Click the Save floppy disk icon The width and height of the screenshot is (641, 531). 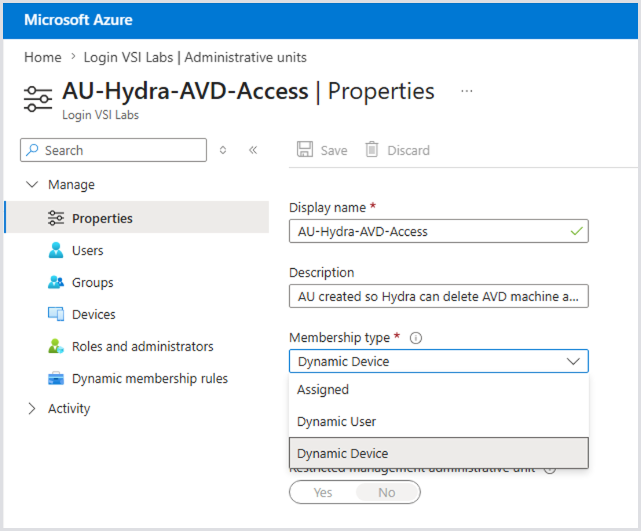(x=305, y=150)
